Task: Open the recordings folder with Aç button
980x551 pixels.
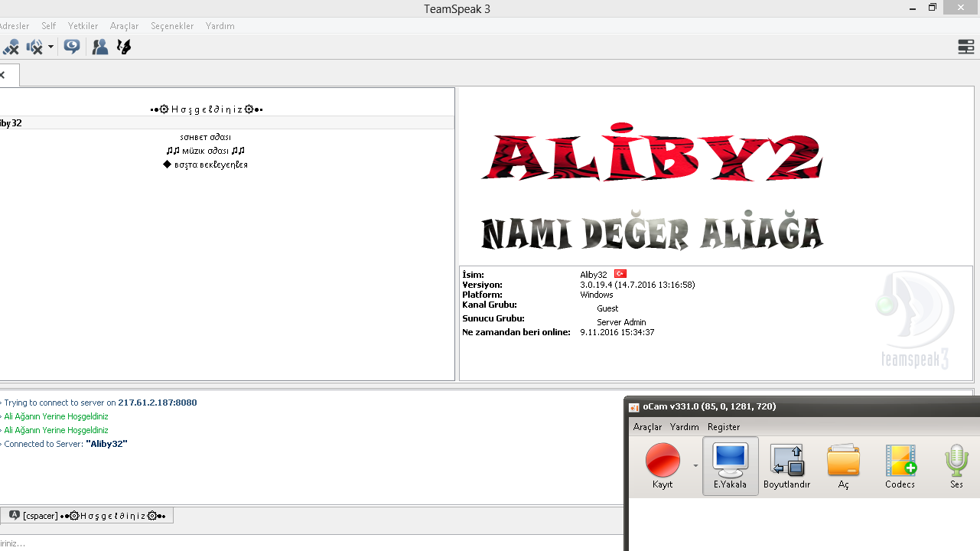Action: tap(843, 466)
